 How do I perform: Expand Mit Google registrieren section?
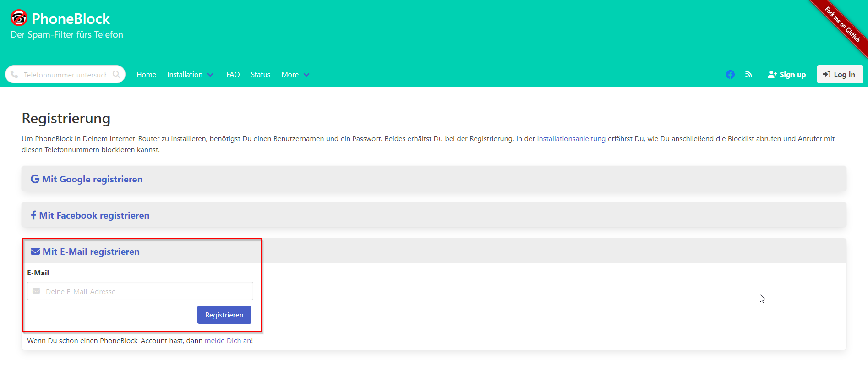92,179
